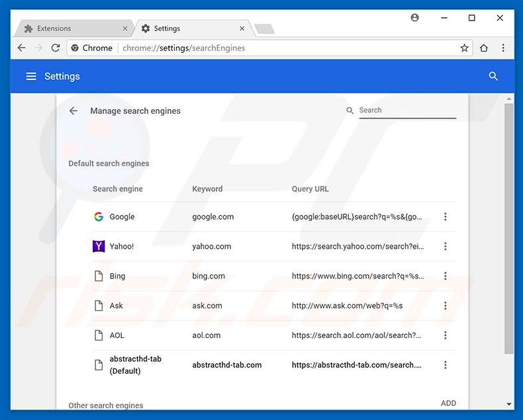Click the browser Forward arrow

(38, 48)
